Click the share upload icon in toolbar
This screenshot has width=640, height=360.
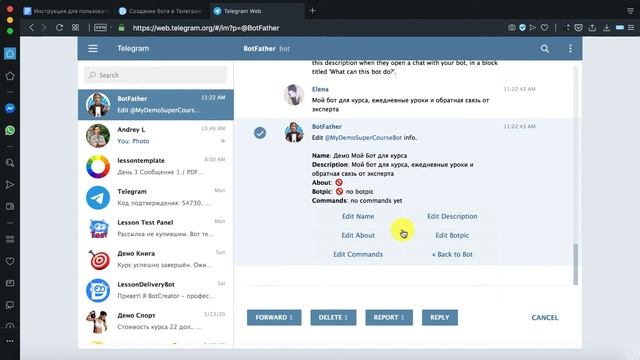point(592,28)
